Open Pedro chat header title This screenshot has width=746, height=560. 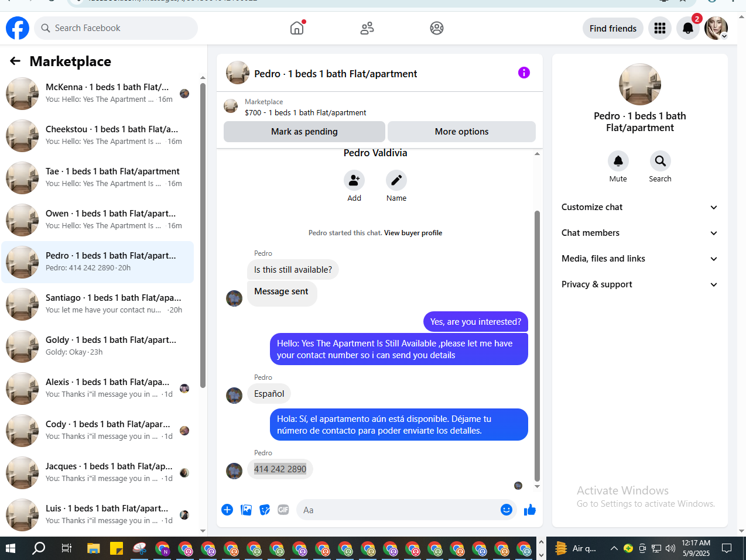pyautogui.click(x=336, y=74)
